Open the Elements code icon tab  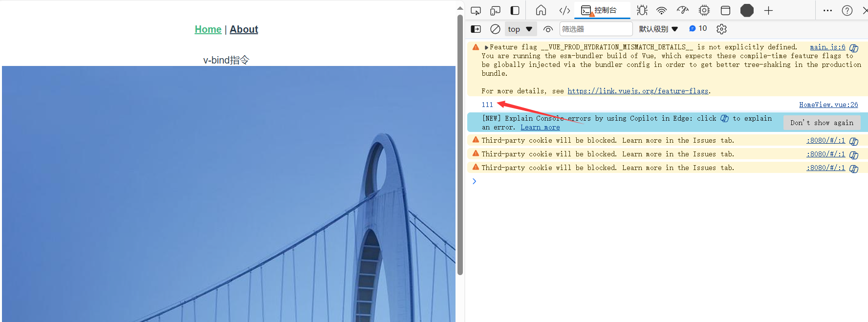pos(564,10)
